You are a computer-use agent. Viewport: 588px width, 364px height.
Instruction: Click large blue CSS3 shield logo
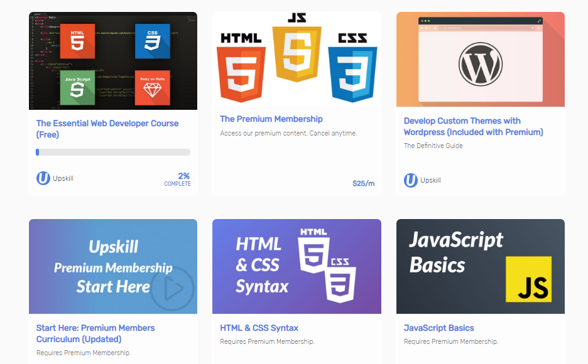click(352, 74)
